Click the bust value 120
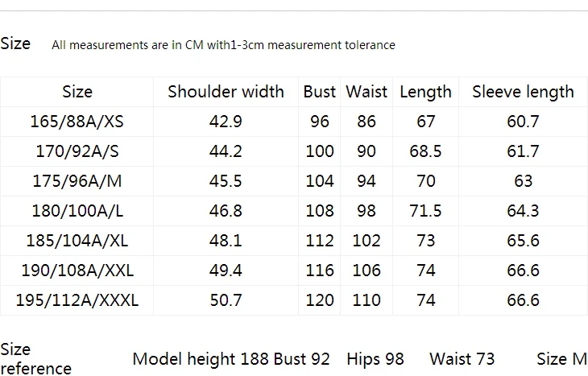 320,300
